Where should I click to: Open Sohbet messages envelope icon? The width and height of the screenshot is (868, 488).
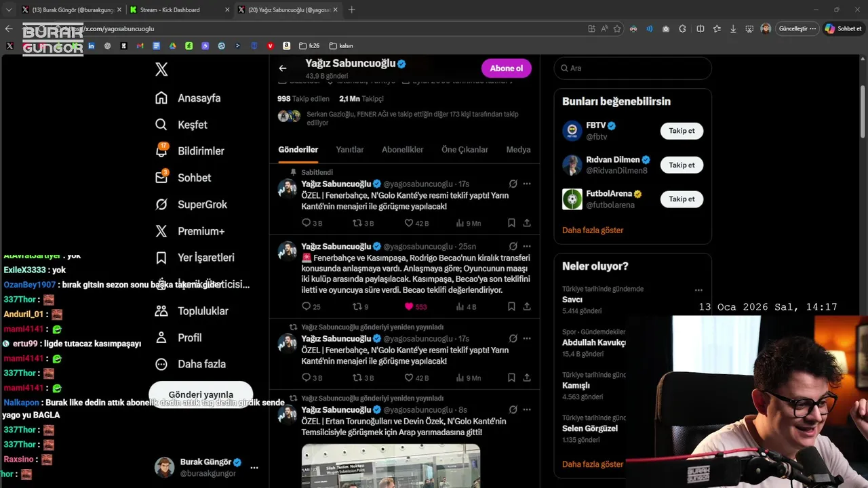click(x=161, y=178)
